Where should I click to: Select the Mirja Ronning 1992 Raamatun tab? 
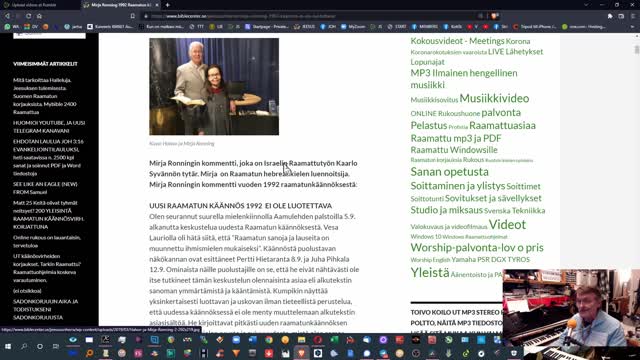pyautogui.click(x=121, y=5)
